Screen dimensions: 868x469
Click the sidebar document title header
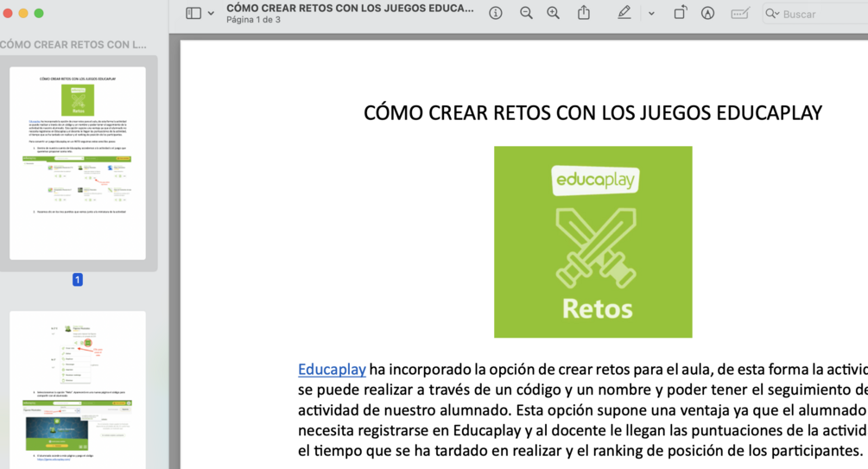click(73, 45)
